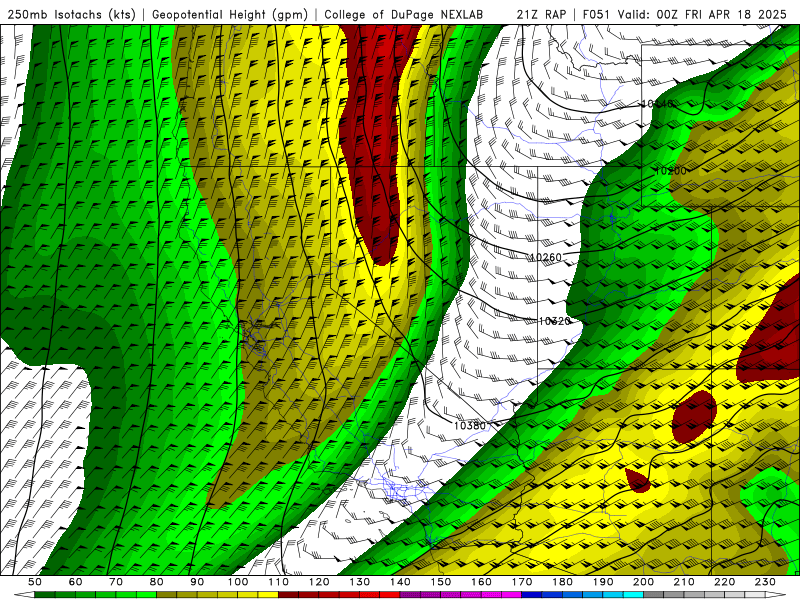This screenshot has width=800, height=600.
Task: Click the 140 kts colorbar label
Action: click(400, 582)
